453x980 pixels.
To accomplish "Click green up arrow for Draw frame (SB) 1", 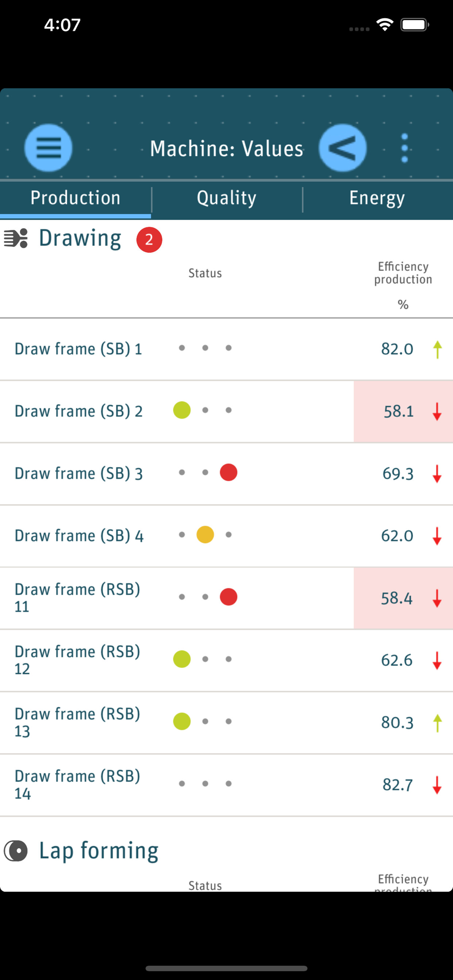I will (437, 349).
